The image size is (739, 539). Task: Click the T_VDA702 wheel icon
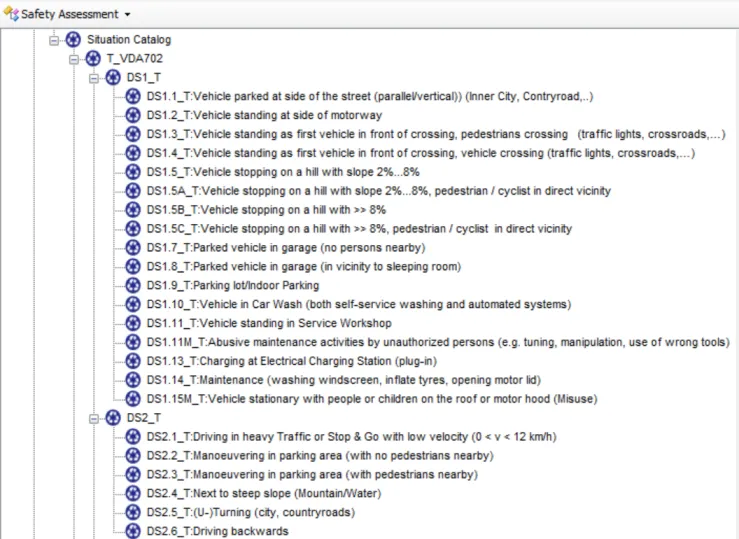coord(93,58)
